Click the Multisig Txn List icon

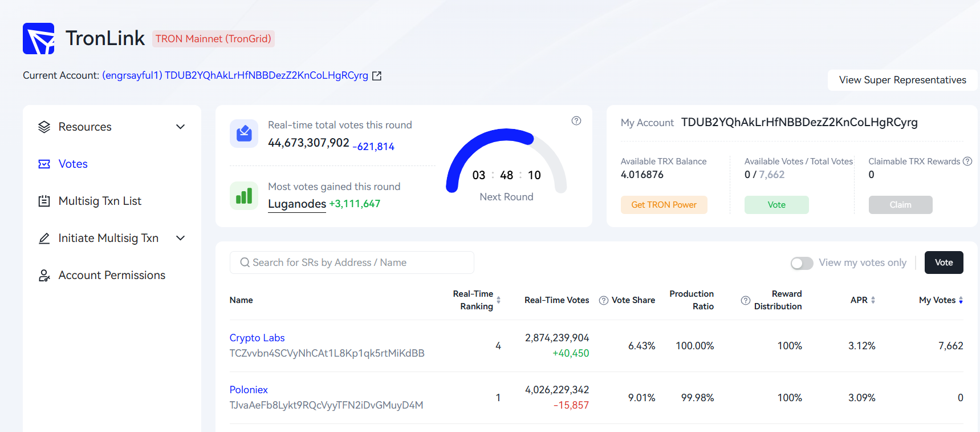[x=44, y=201]
